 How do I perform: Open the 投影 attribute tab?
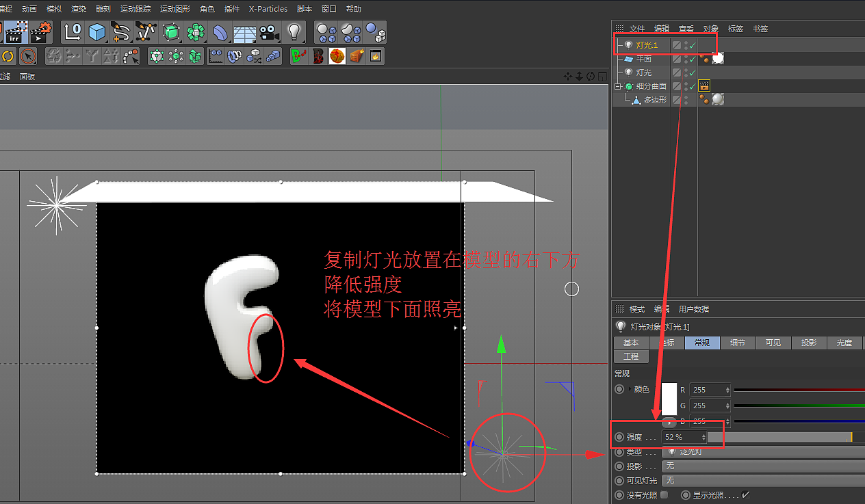click(x=809, y=343)
